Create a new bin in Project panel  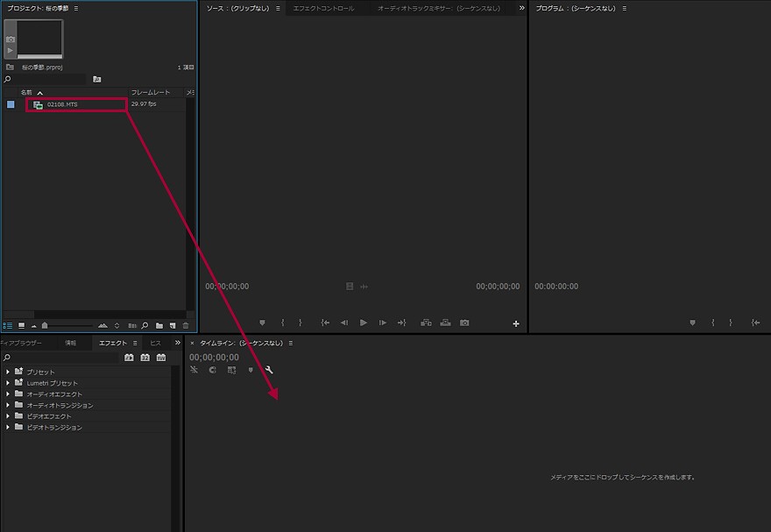[x=159, y=325]
